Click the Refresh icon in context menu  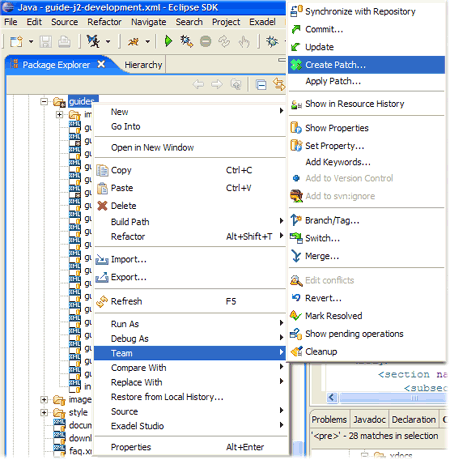102,301
